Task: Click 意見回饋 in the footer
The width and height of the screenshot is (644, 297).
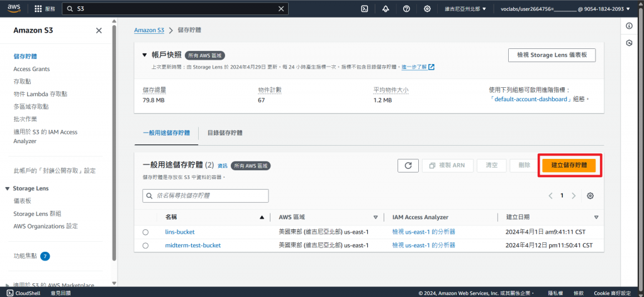Action: point(61,293)
